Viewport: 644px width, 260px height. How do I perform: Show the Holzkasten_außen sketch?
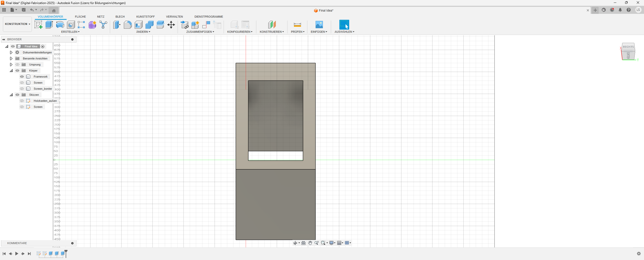[22, 101]
